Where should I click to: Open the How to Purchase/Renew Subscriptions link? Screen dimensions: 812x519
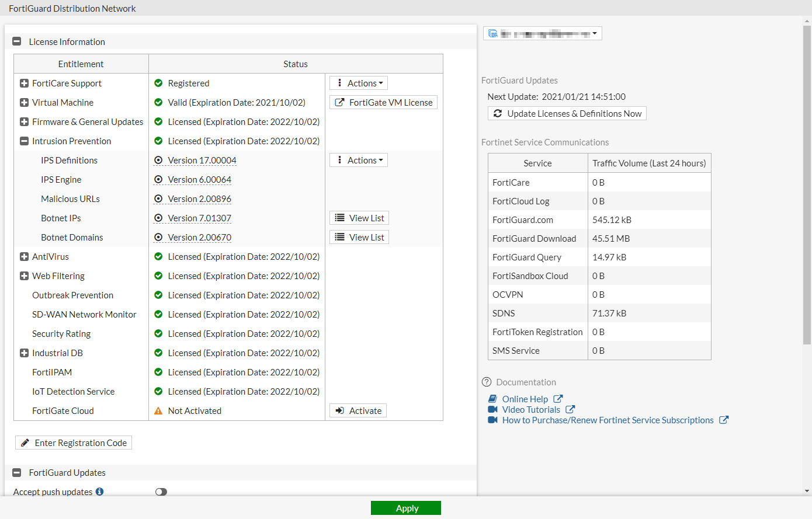coord(608,420)
